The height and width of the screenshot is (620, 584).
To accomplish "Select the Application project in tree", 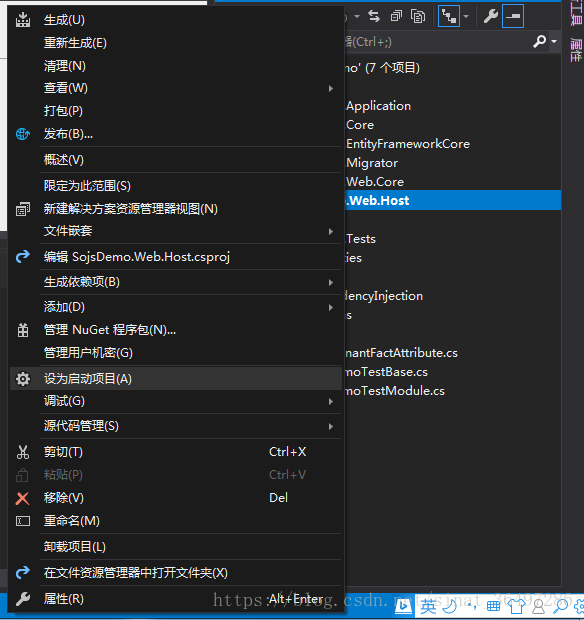I will [x=378, y=106].
